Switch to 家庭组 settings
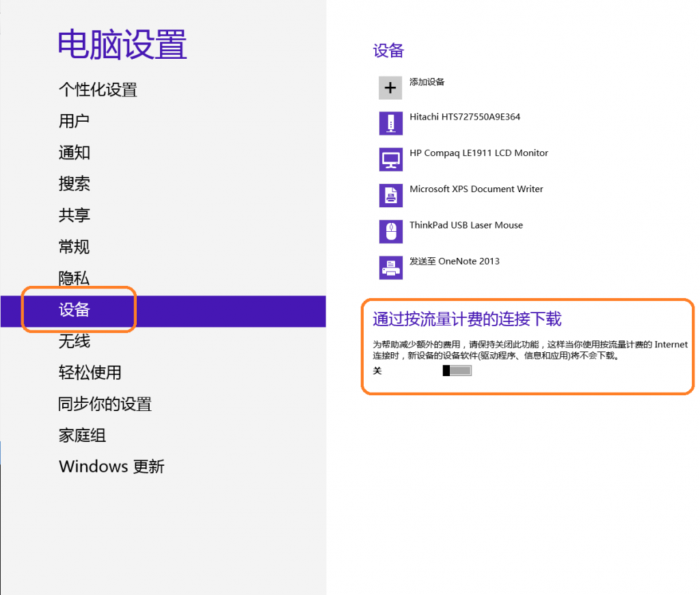Viewport: 700px width, 595px height. pos(82,435)
